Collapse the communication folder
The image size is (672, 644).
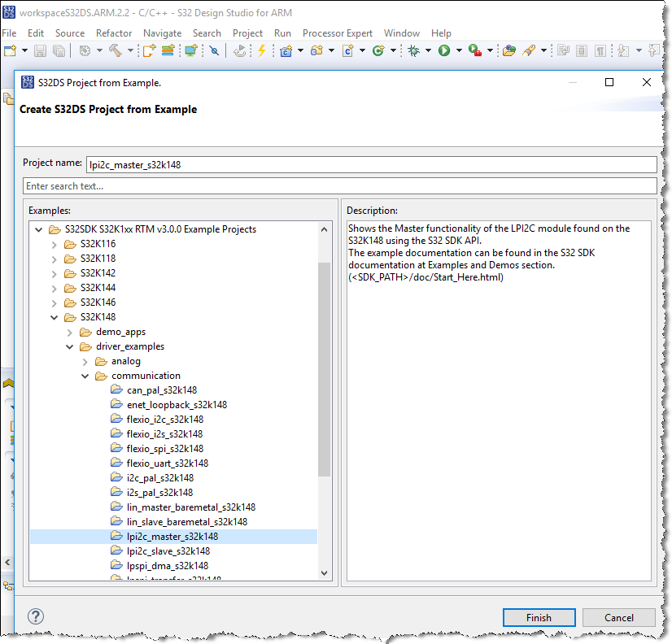pos(85,376)
